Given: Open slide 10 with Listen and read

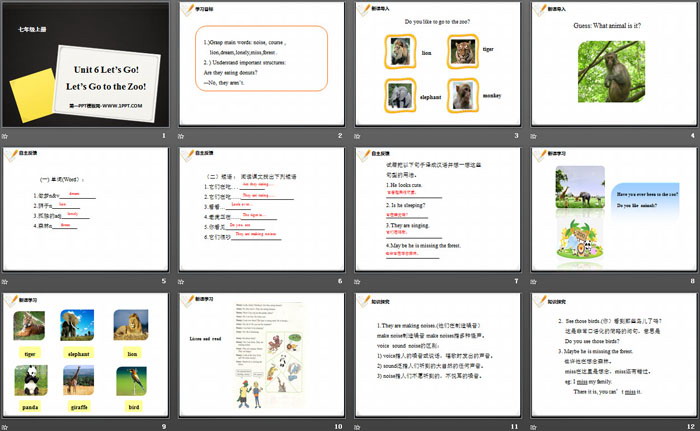Looking at the screenshot, I should tap(262, 355).
